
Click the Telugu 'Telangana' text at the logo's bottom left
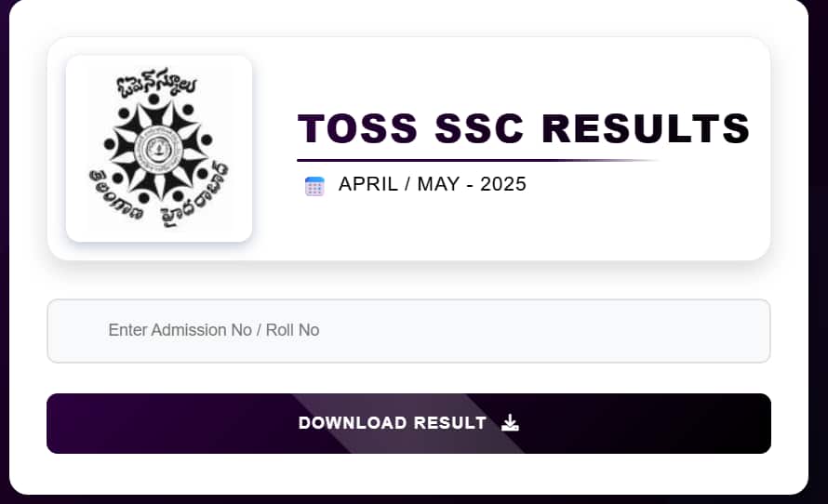(115, 196)
